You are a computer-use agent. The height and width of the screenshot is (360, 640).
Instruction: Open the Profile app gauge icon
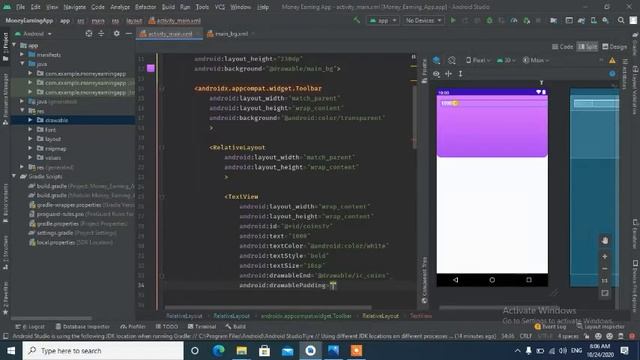514,20
